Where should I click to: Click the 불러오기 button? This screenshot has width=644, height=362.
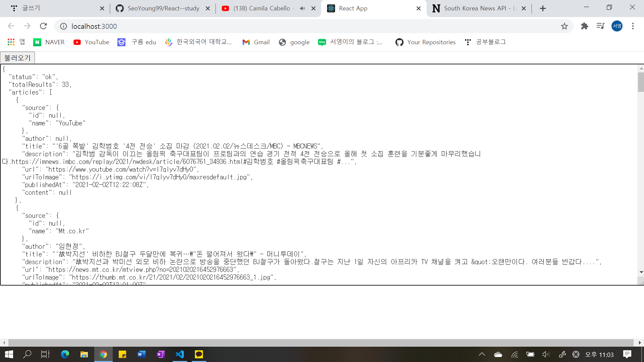(x=17, y=58)
